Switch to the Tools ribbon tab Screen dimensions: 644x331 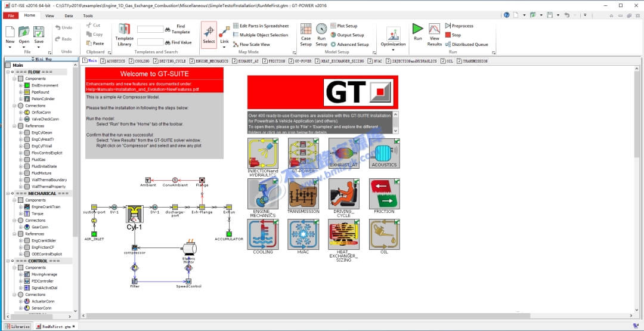click(x=88, y=16)
